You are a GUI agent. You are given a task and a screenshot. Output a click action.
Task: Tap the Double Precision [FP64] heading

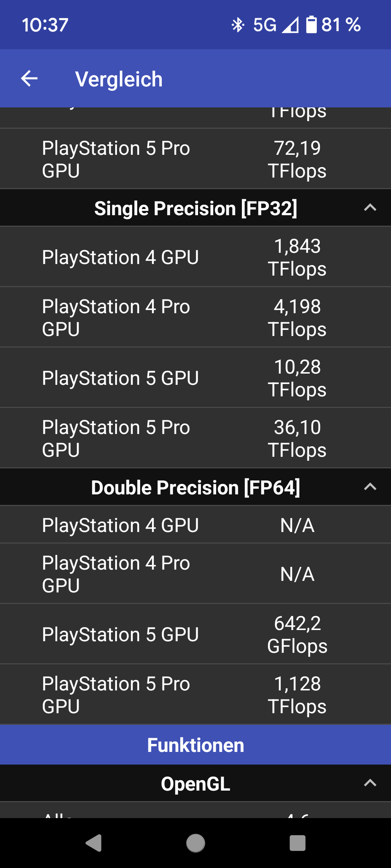click(195, 488)
